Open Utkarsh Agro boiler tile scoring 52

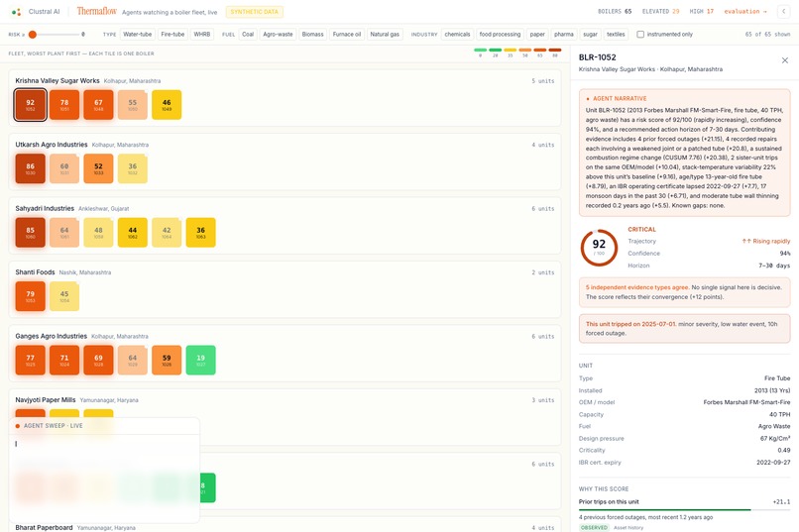(x=98, y=168)
